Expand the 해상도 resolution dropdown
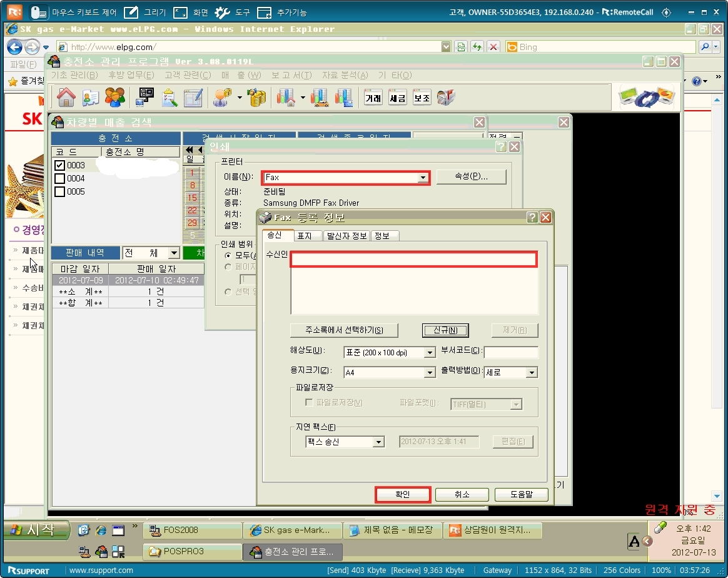The height and width of the screenshot is (578, 728). [x=430, y=353]
